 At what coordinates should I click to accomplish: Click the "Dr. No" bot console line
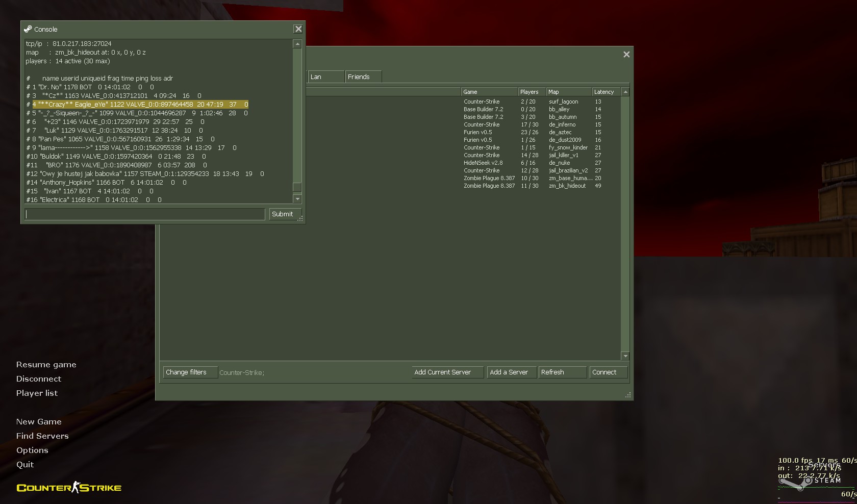tap(90, 87)
